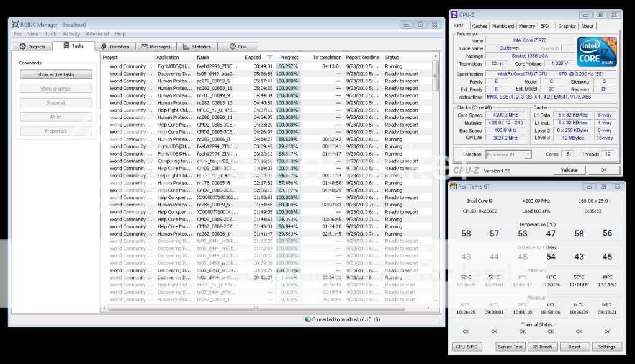Open the Memory tab in CPU-Z
Image resolution: width=635 pixels, height=364 pixels.
coord(527,26)
